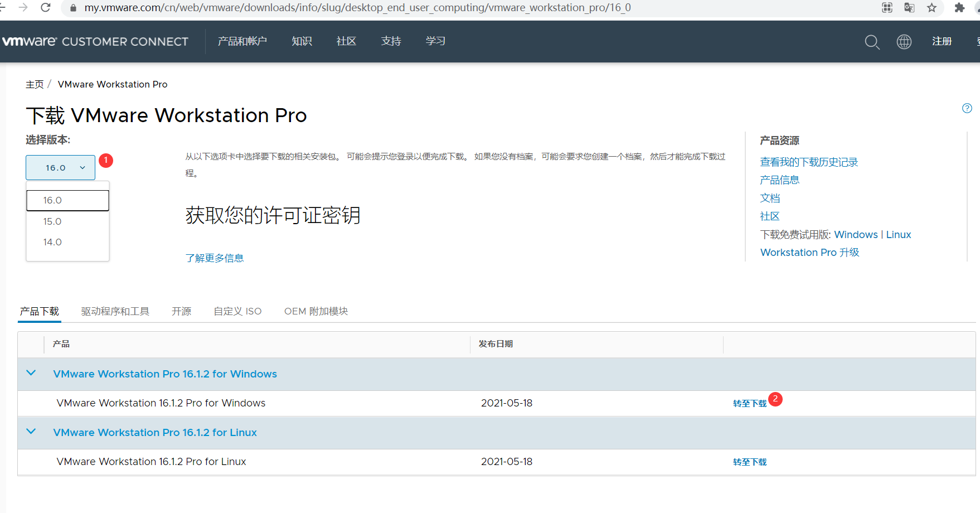The height and width of the screenshot is (513, 980).
Task: Open 社区 navigation menu
Action: pyautogui.click(x=346, y=41)
